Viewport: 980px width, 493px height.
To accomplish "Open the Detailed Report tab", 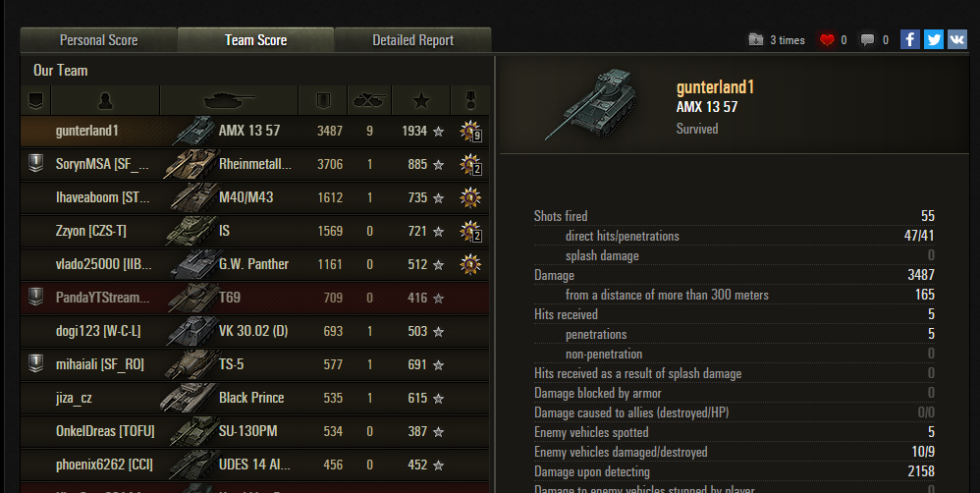I will pyautogui.click(x=413, y=40).
